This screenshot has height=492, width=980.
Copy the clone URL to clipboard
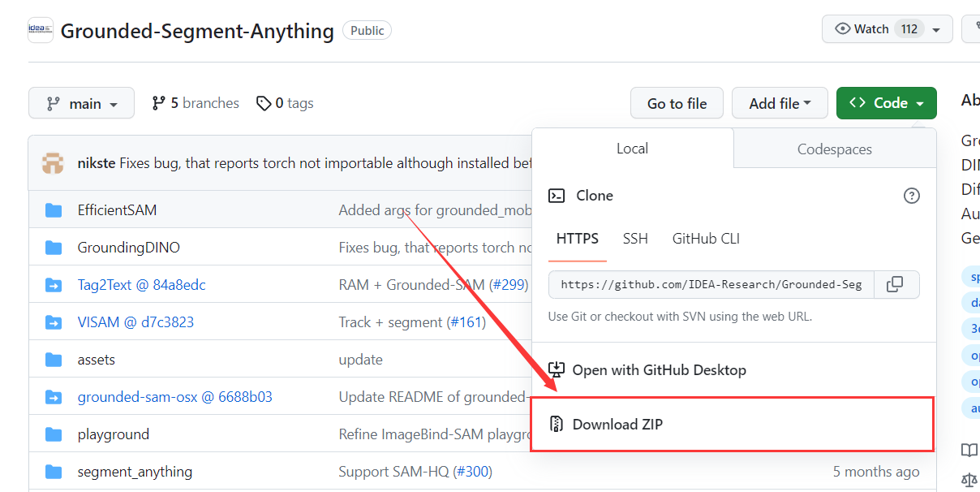pos(895,284)
